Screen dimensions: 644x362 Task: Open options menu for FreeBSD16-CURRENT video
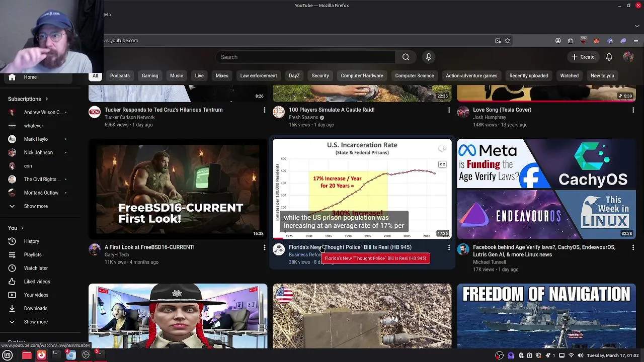[x=264, y=247]
